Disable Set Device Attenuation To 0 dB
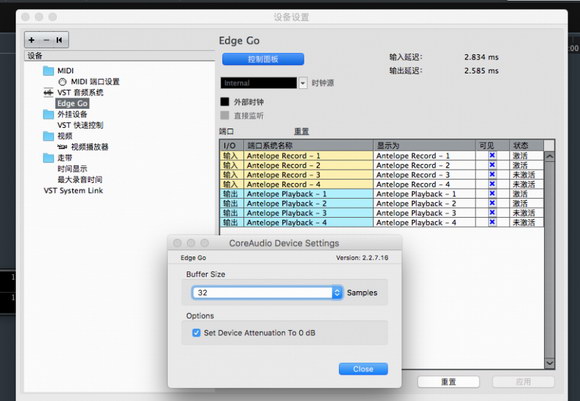The image size is (580, 401). point(196,333)
